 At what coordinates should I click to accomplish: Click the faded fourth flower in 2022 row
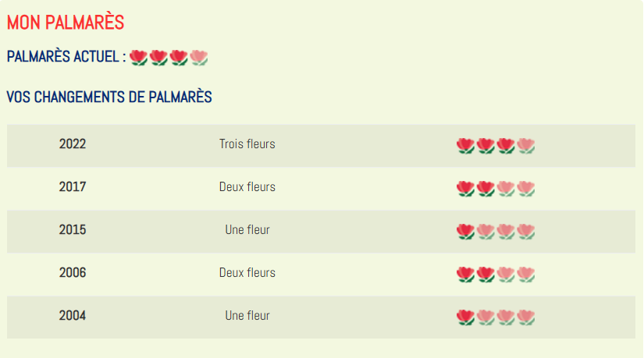525,146
